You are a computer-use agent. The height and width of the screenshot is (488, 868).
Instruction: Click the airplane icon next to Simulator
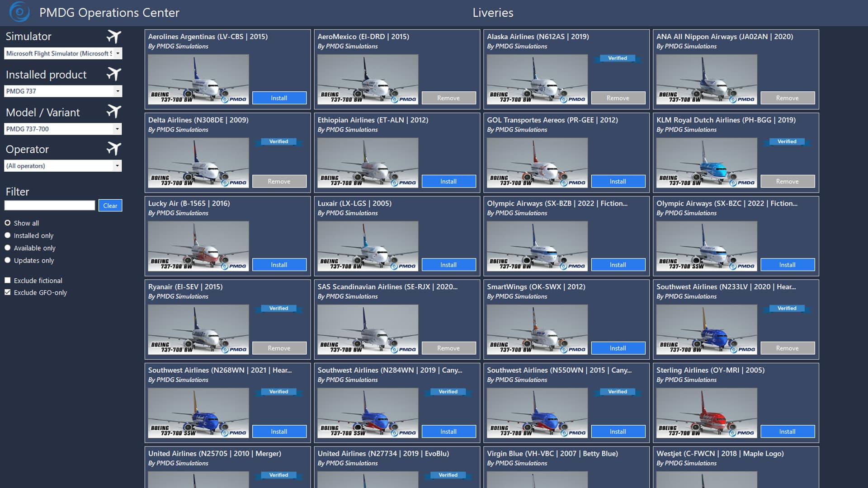pyautogui.click(x=114, y=37)
